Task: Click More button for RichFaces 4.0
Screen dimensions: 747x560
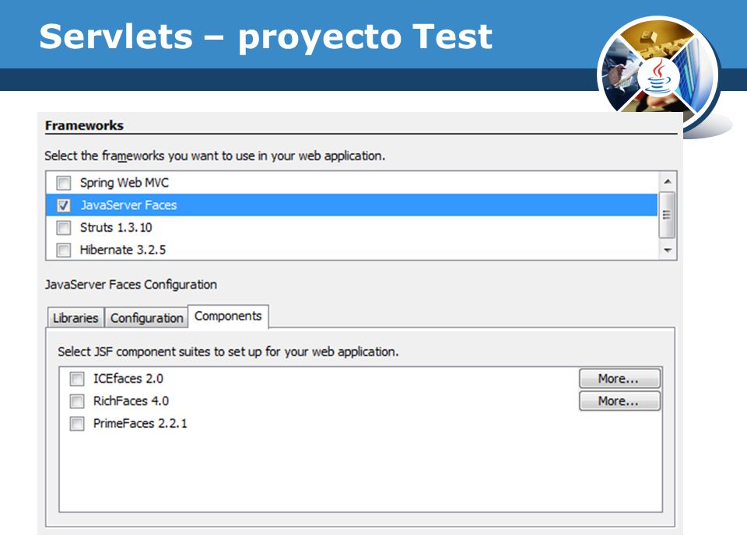Action: tap(620, 401)
